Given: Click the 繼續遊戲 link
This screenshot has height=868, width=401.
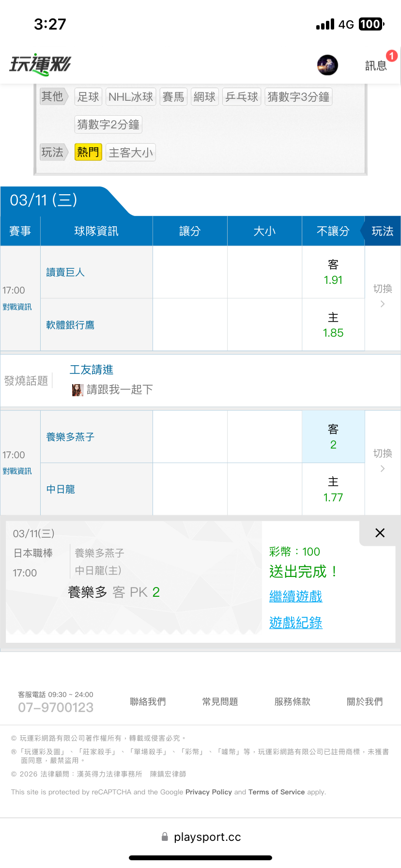Looking at the screenshot, I should [x=296, y=596].
